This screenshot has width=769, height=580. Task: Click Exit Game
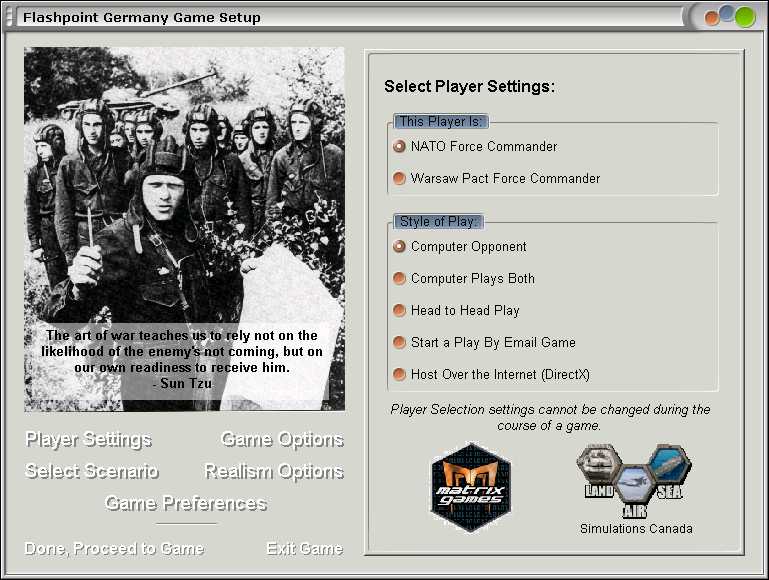click(x=305, y=548)
